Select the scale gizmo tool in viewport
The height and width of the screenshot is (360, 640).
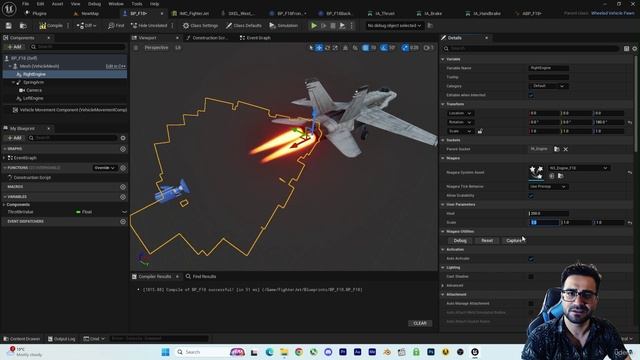(x=335, y=48)
